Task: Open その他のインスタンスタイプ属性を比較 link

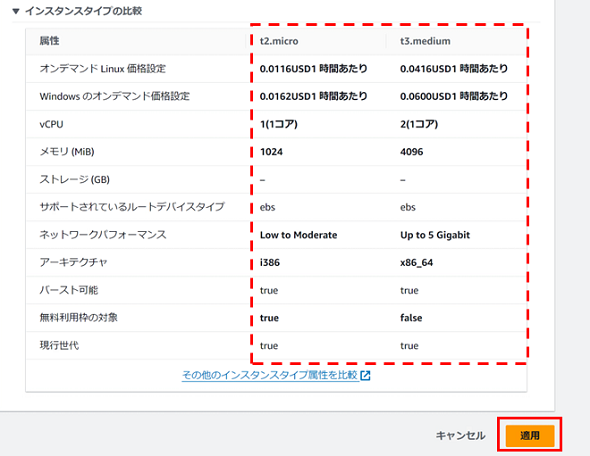Action: click(269, 375)
